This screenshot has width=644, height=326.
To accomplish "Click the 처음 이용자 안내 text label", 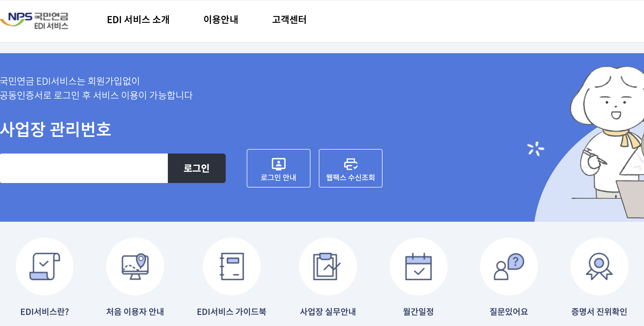I will [135, 312].
